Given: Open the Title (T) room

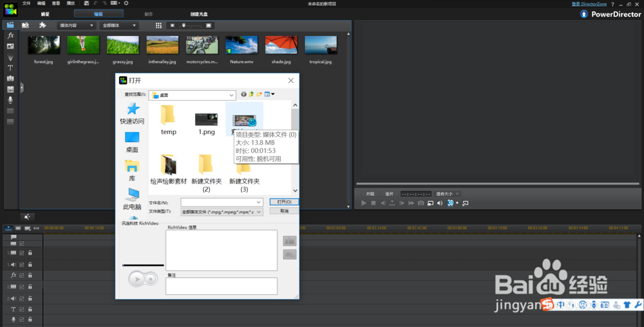Looking at the screenshot, I should [x=10, y=68].
